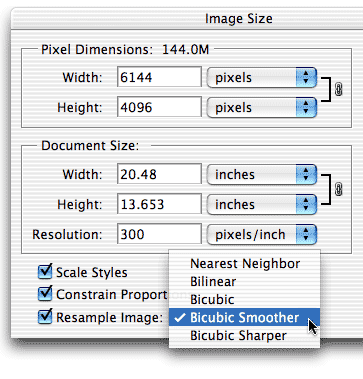Choose Bilinear from resample menu
This screenshot has width=363, height=379.
[x=245, y=282]
